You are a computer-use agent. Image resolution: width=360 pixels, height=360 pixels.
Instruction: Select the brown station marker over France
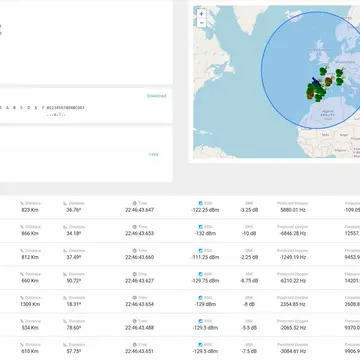pos(329,81)
